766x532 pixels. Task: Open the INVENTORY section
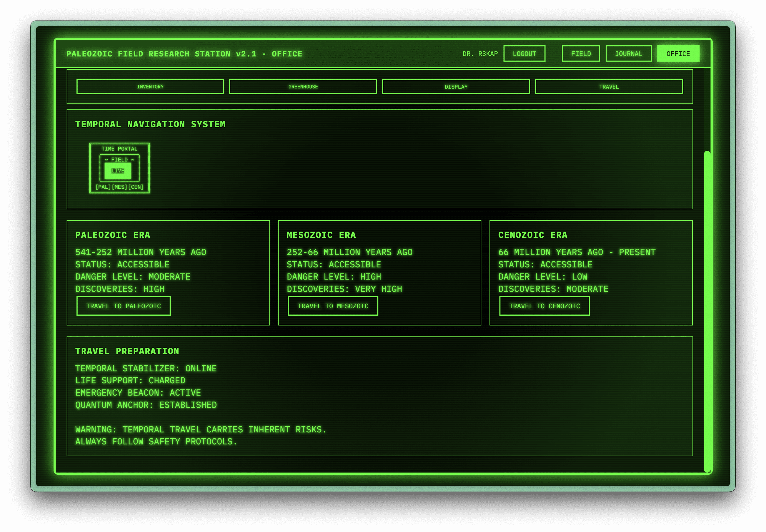[x=150, y=87]
